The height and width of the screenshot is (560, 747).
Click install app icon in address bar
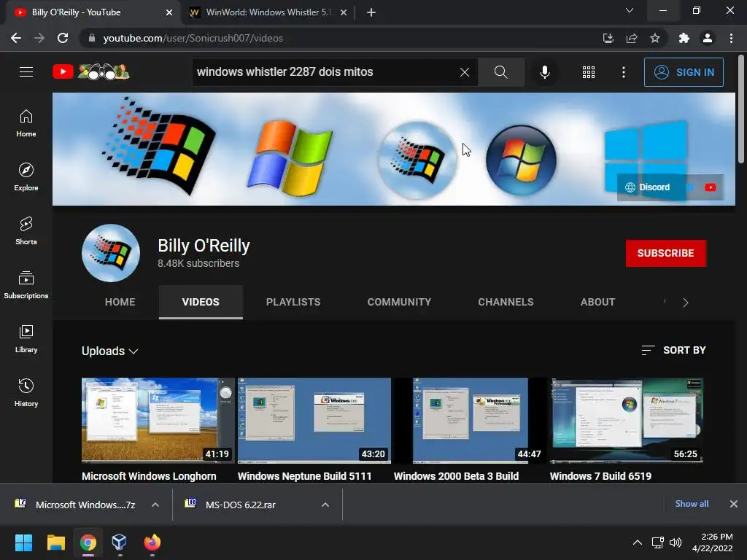coord(608,38)
